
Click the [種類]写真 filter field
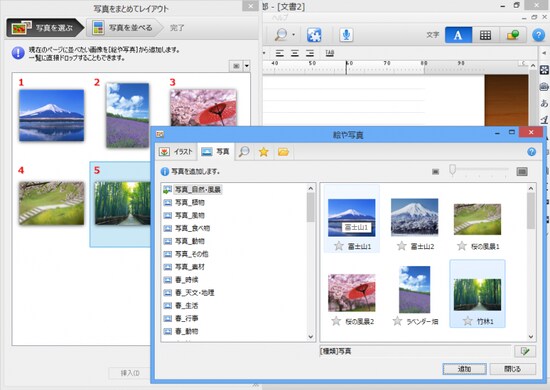tap(415, 351)
